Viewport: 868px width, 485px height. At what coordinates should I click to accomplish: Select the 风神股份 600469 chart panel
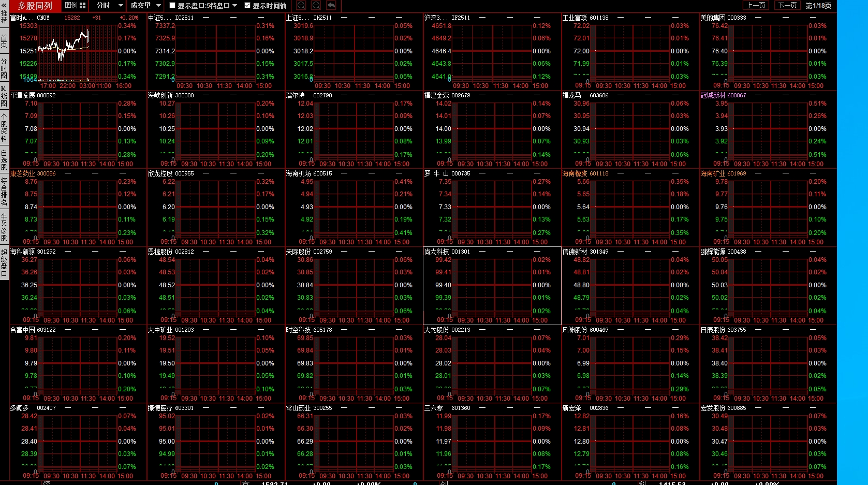[630, 364]
